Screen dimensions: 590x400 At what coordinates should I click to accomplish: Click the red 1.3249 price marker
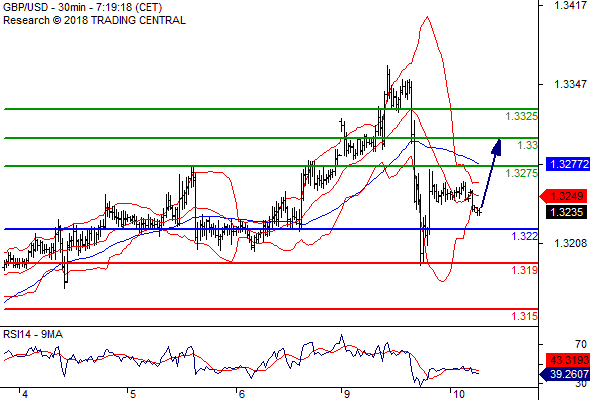tap(564, 196)
